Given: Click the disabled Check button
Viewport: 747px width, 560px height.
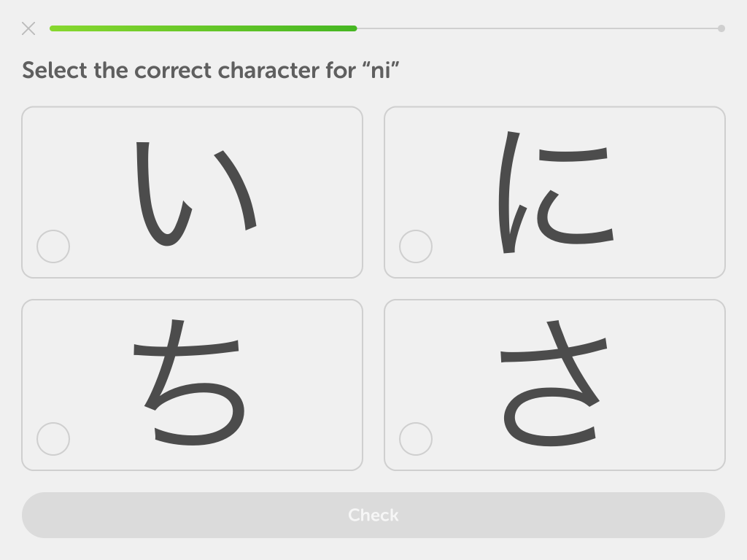Looking at the screenshot, I should [x=373, y=515].
